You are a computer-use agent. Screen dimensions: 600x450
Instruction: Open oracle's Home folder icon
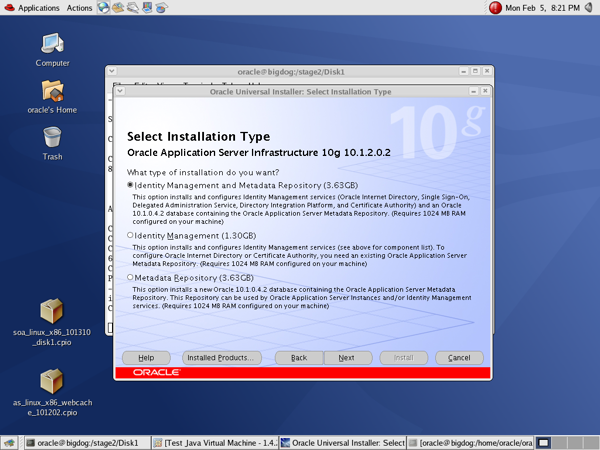[52, 97]
